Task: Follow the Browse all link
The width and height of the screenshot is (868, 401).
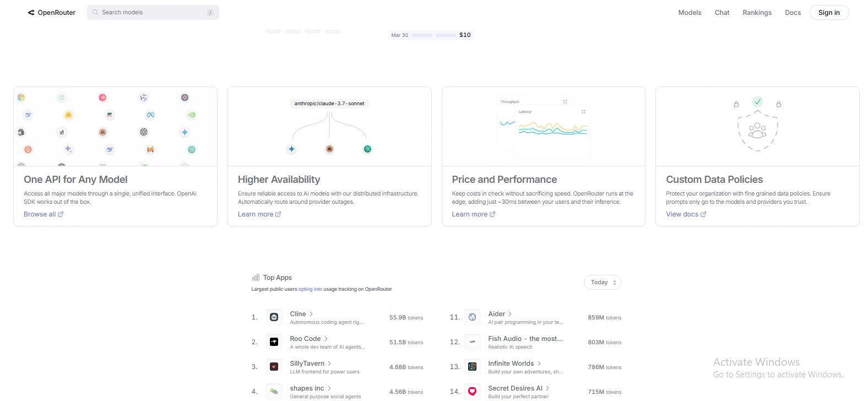Action: (43, 214)
